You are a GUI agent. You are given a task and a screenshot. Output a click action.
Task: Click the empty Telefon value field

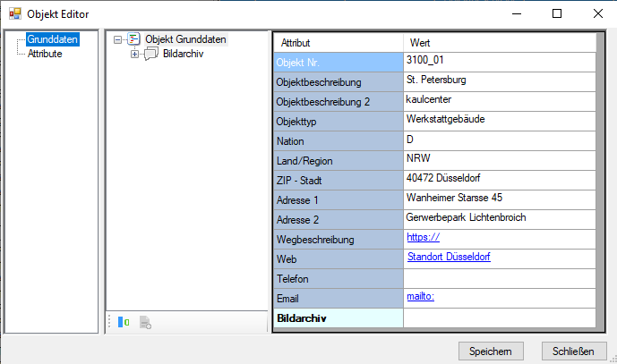click(500, 278)
